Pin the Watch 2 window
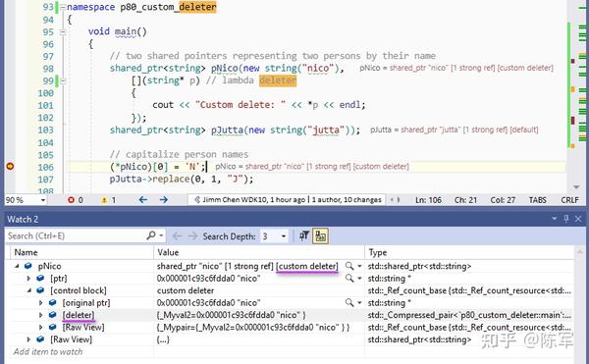The height and width of the screenshot is (364, 589). (566, 219)
